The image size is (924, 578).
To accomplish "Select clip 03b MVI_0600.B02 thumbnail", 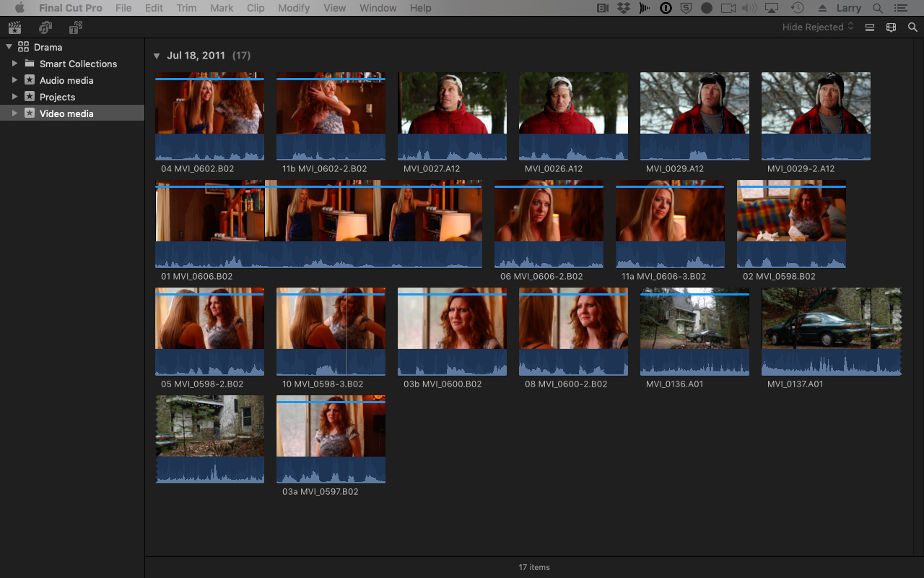I will 453,331.
